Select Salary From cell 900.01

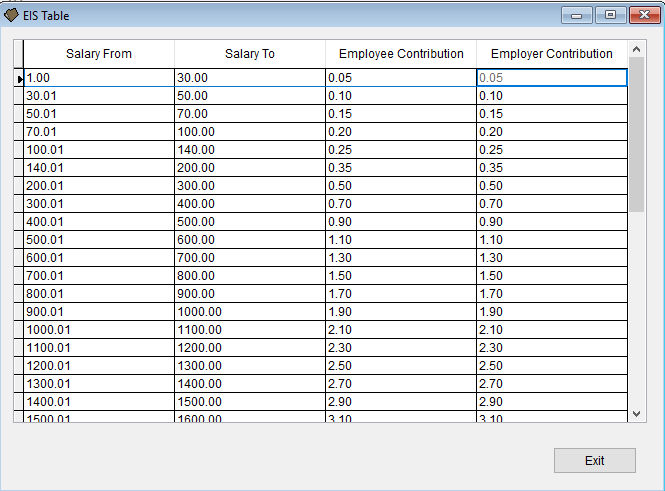(99, 312)
